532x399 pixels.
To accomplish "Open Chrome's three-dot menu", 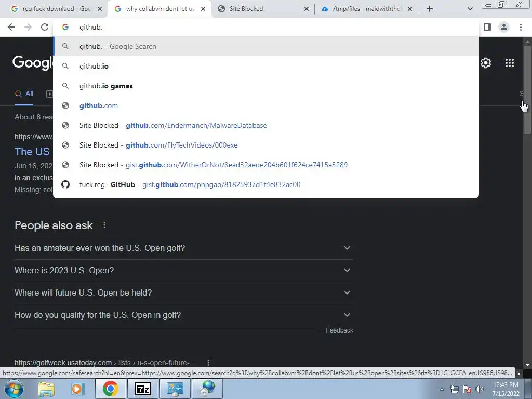I will coord(521,27).
